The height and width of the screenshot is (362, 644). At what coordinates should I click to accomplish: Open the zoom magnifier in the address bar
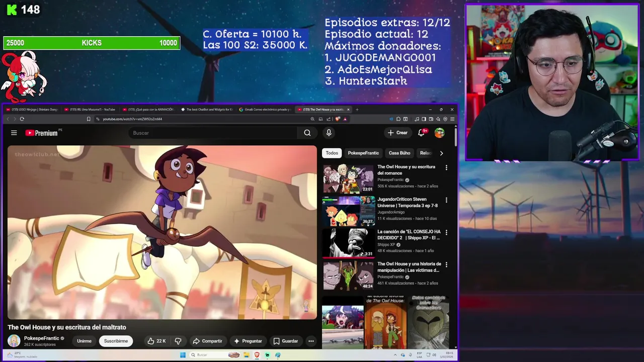(x=312, y=119)
